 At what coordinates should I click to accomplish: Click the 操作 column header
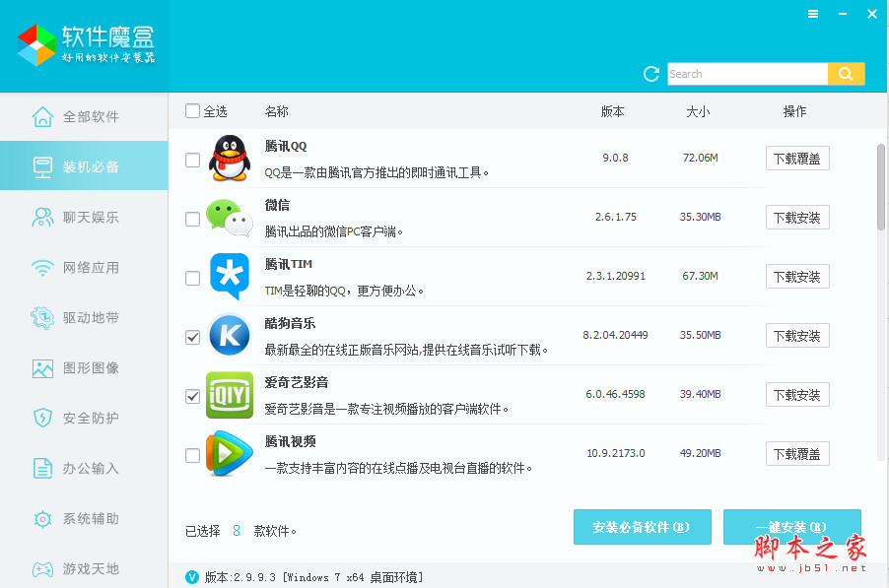pyautogui.click(x=794, y=111)
